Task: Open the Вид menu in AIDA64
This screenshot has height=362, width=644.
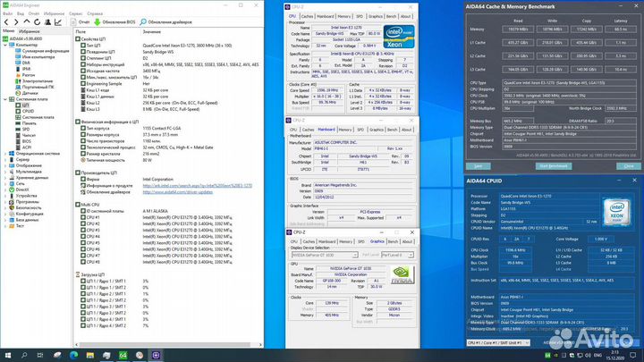Action: [20, 13]
